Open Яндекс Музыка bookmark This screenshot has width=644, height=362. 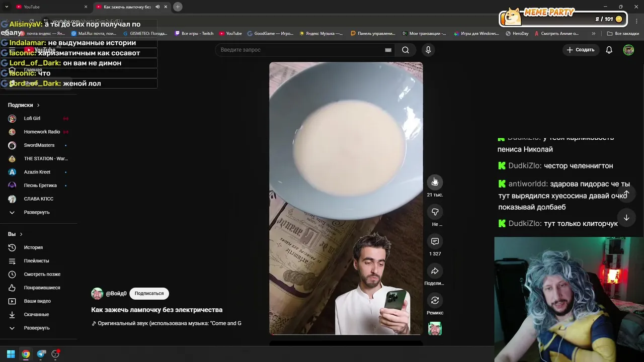[x=321, y=34]
